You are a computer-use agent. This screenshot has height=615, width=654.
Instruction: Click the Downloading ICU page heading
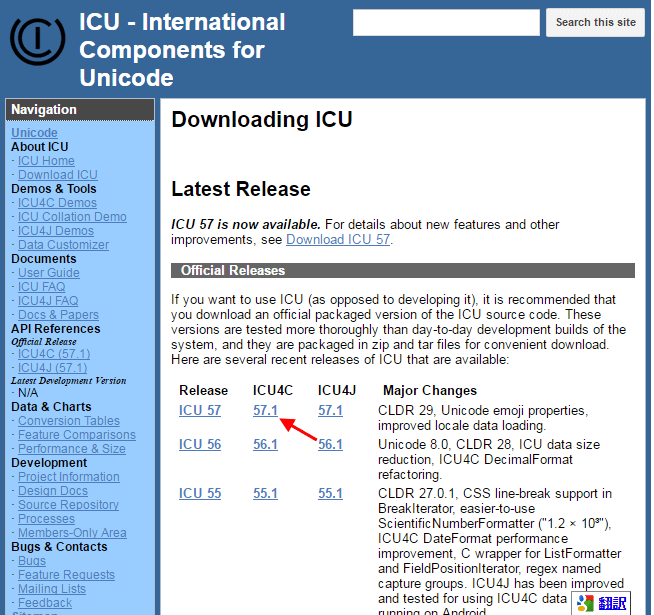point(262,119)
